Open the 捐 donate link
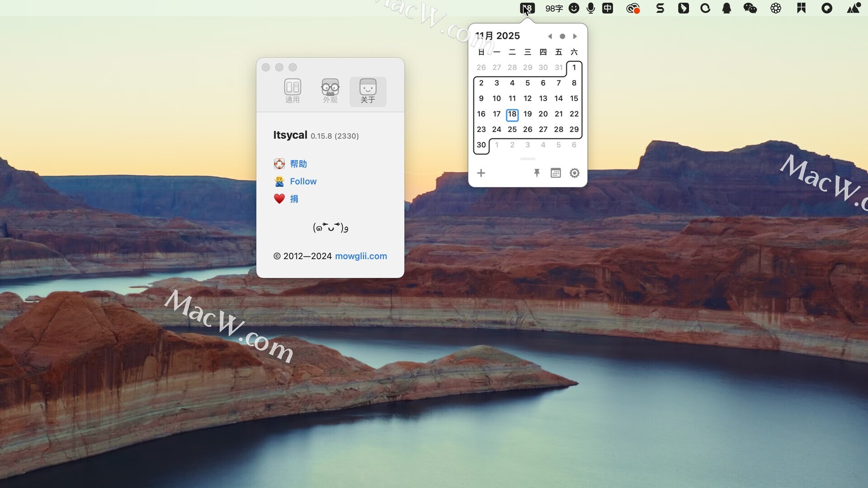The height and width of the screenshot is (488, 868). (294, 199)
